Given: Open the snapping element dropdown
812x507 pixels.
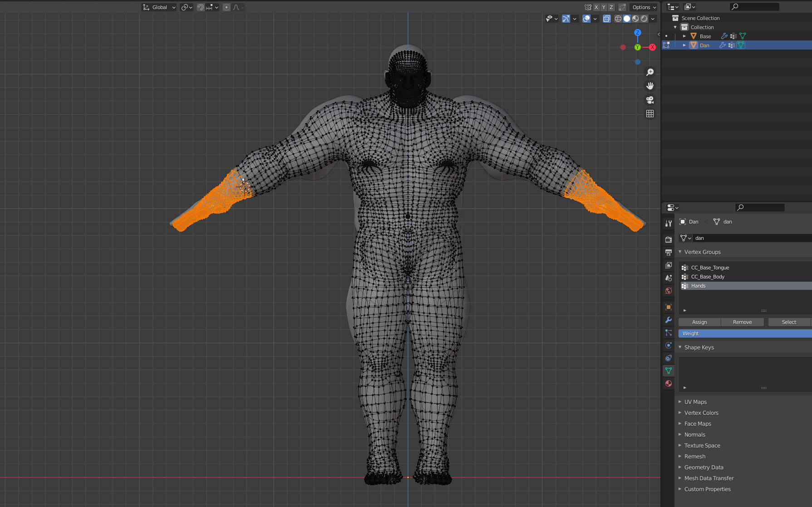Looking at the screenshot, I should [x=212, y=7].
